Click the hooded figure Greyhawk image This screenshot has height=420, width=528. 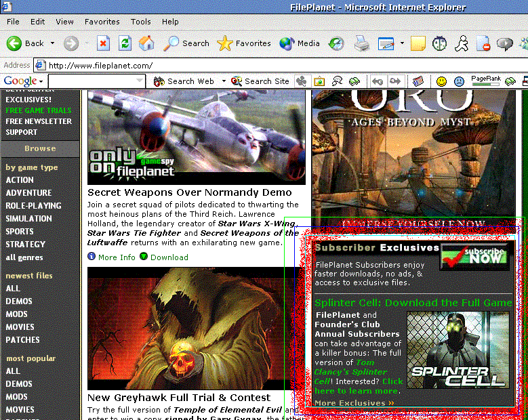pyautogui.click(x=197, y=329)
